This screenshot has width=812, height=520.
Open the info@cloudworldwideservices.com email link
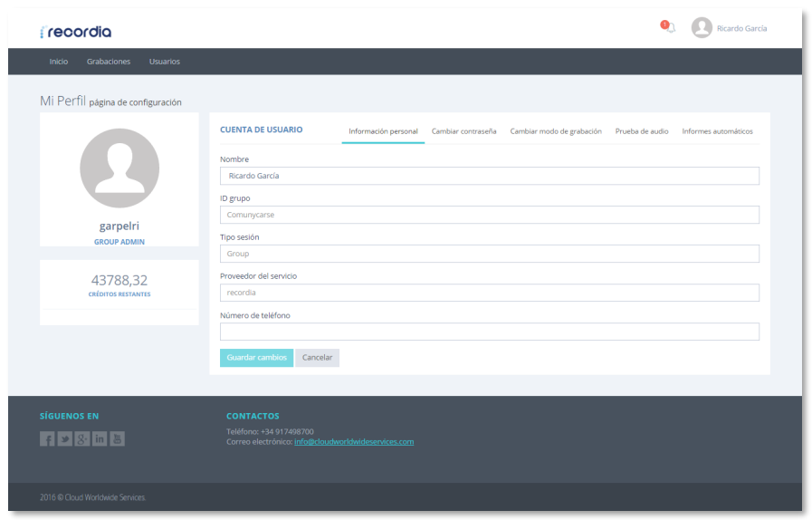coord(354,442)
